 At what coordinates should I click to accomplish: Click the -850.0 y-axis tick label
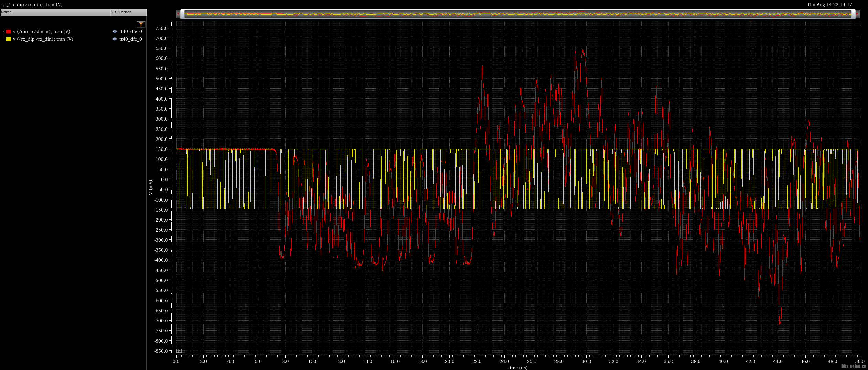click(x=161, y=351)
